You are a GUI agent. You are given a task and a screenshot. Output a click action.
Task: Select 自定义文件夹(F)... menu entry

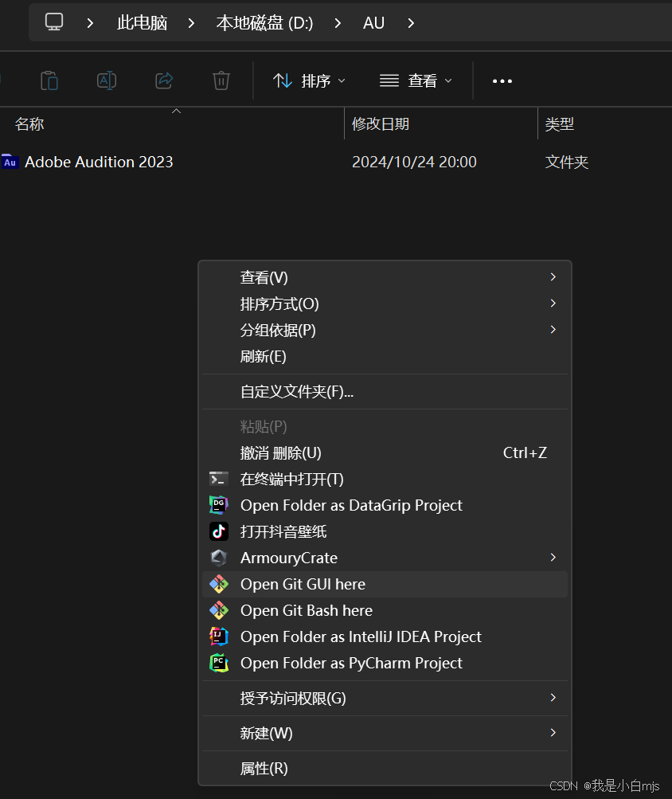385,391
